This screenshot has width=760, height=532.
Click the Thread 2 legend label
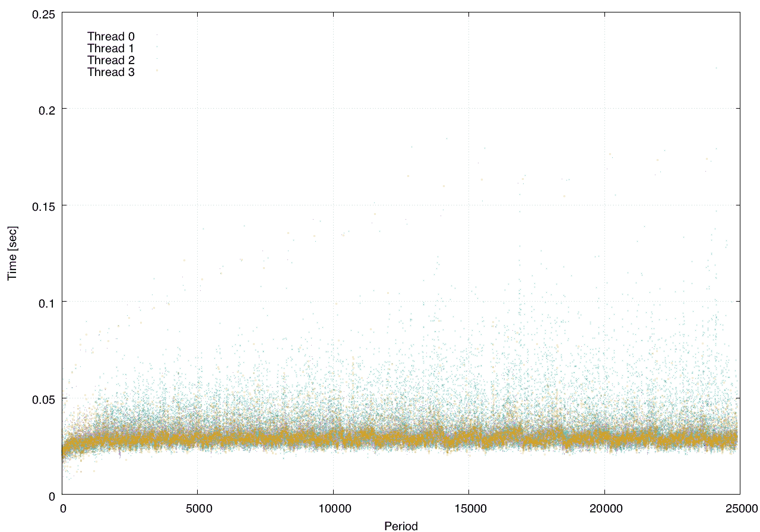tap(111, 61)
